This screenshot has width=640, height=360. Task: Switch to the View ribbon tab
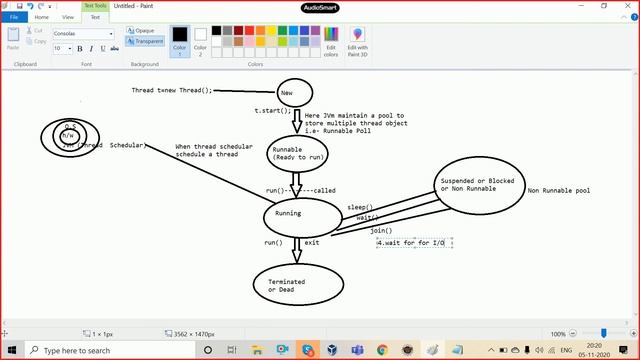pyautogui.click(x=68, y=17)
